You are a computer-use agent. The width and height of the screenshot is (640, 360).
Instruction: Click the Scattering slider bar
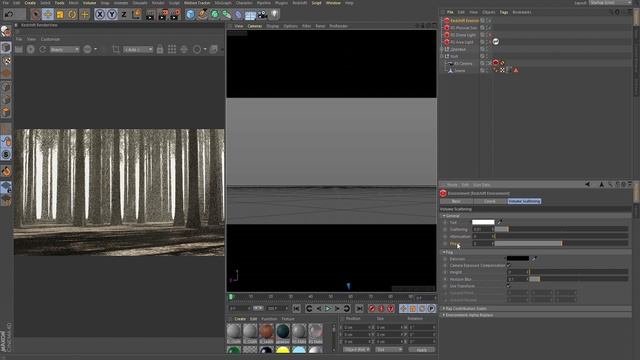point(562,229)
